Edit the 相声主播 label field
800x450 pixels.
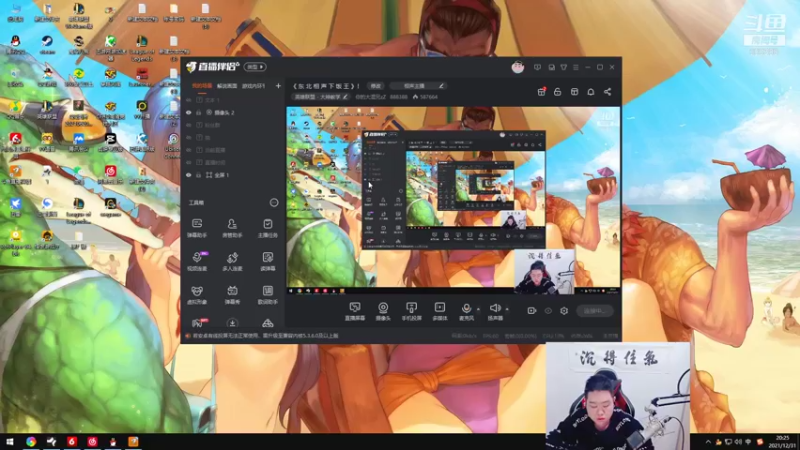click(x=419, y=86)
